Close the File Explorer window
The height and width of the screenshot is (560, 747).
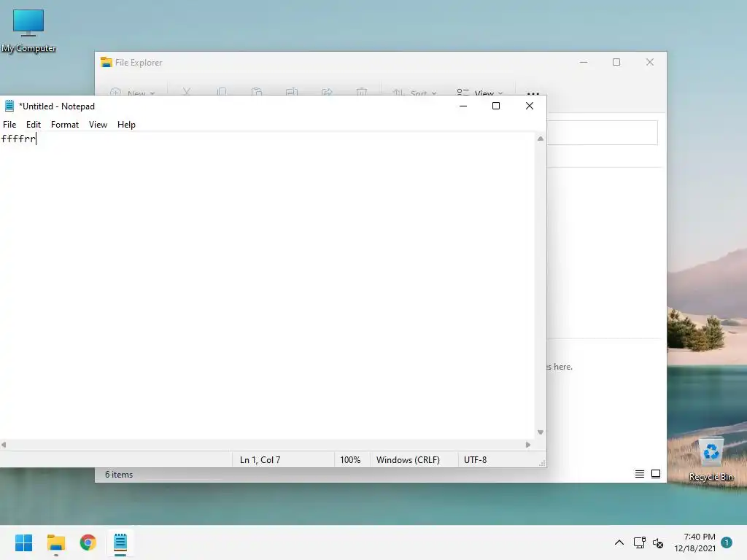pyautogui.click(x=650, y=63)
